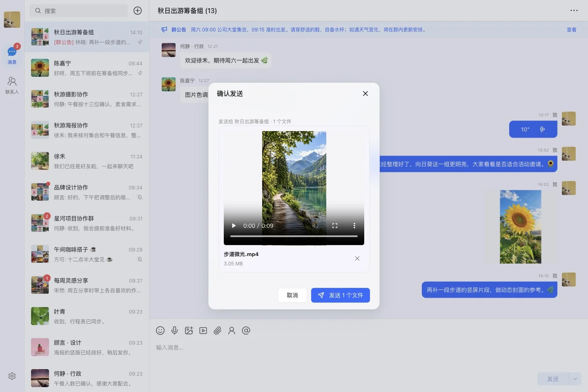
Task: Click chat title 秋日出游筹备组 (13)
Action: (x=187, y=11)
